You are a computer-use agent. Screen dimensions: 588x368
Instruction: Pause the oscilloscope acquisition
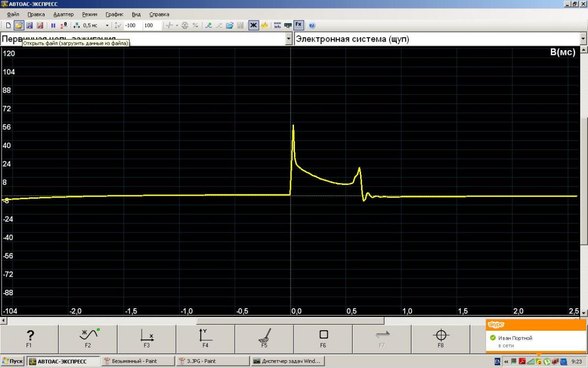point(53,25)
